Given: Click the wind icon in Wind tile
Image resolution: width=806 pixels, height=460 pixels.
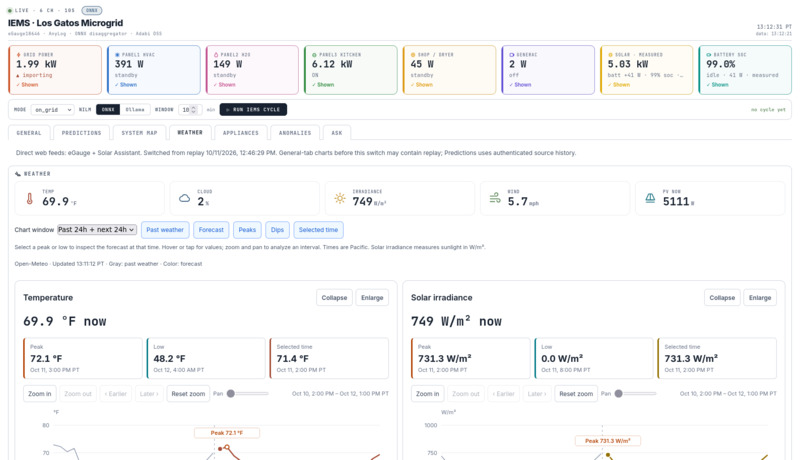Looking at the screenshot, I should (495, 198).
